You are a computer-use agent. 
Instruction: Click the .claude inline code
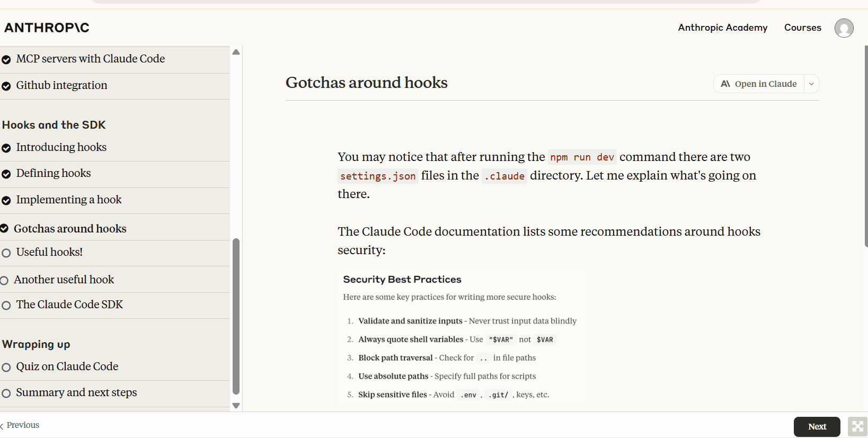pos(504,176)
